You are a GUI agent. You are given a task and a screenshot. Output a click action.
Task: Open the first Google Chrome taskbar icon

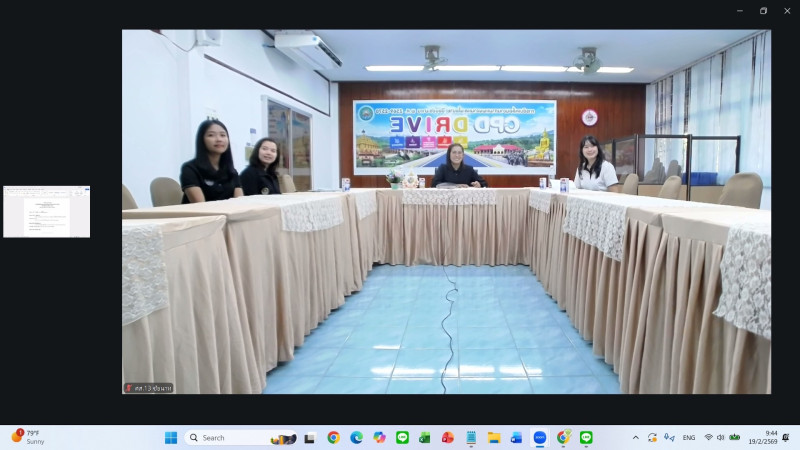pos(333,437)
